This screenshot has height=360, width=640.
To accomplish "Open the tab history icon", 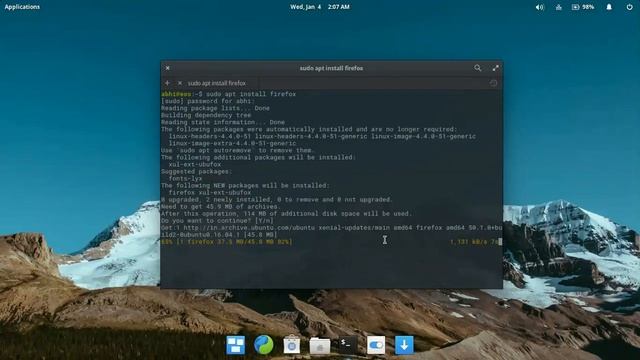I will click(493, 83).
